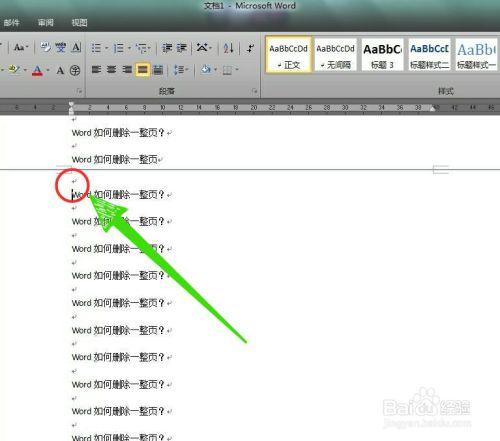Click the Increase Indent icon
500x441 pixels.
point(182,48)
